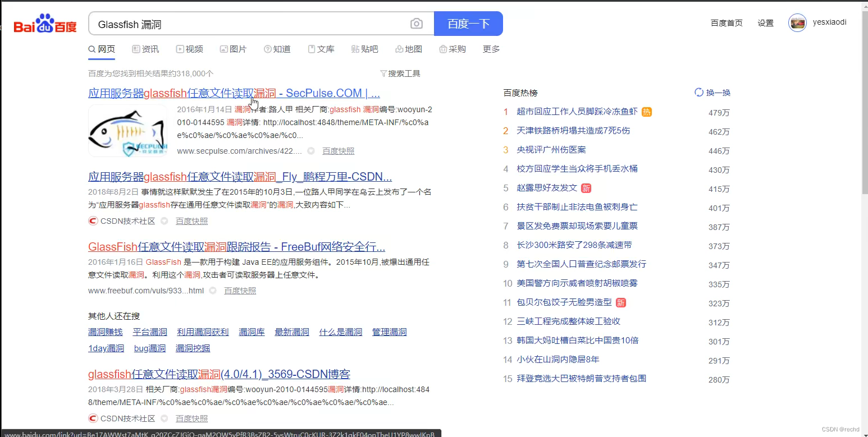The width and height of the screenshot is (868, 437).
Task: Click the camera icon for image search
Action: pos(416,23)
